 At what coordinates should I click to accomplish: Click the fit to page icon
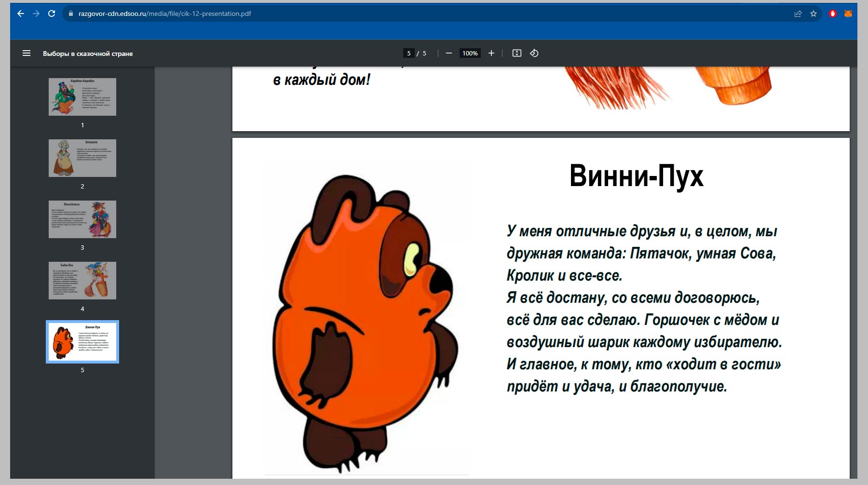517,53
